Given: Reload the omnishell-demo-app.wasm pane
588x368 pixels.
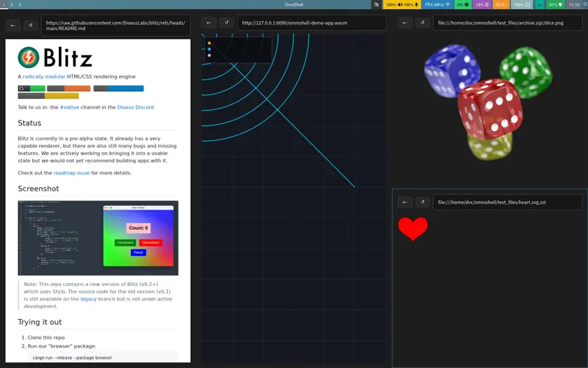Looking at the screenshot, I should tap(227, 22).
